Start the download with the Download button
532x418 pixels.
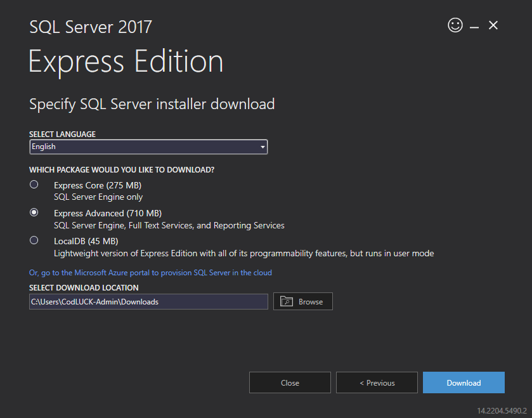tap(464, 382)
